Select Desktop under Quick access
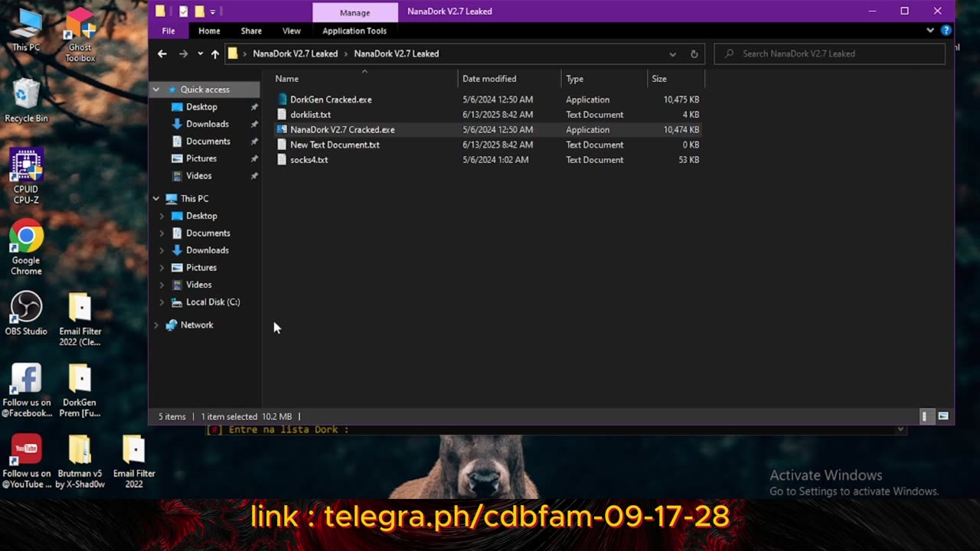This screenshot has height=551, width=980. [201, 107]
